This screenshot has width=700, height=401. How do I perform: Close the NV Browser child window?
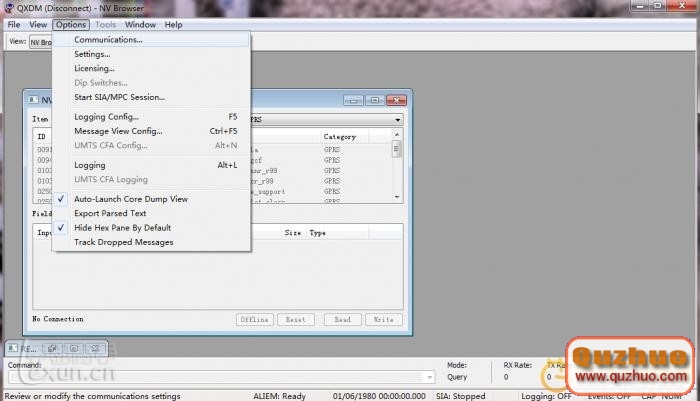(396, 100)
